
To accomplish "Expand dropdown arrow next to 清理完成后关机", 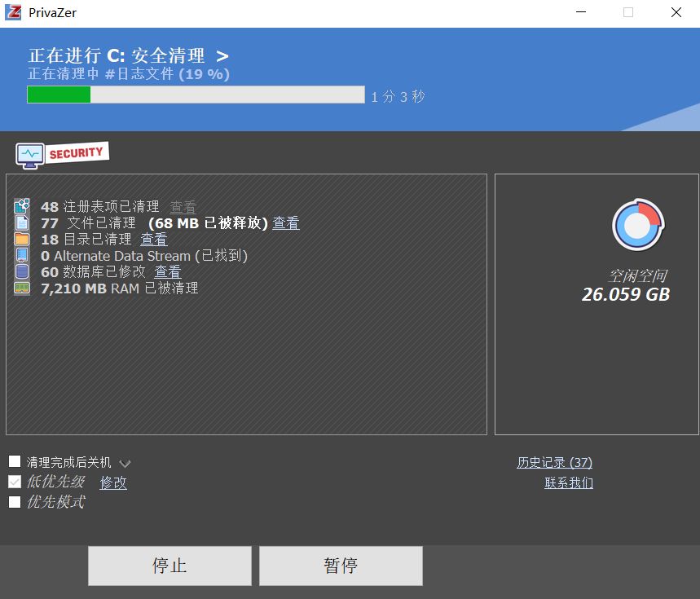I will 125,464.
